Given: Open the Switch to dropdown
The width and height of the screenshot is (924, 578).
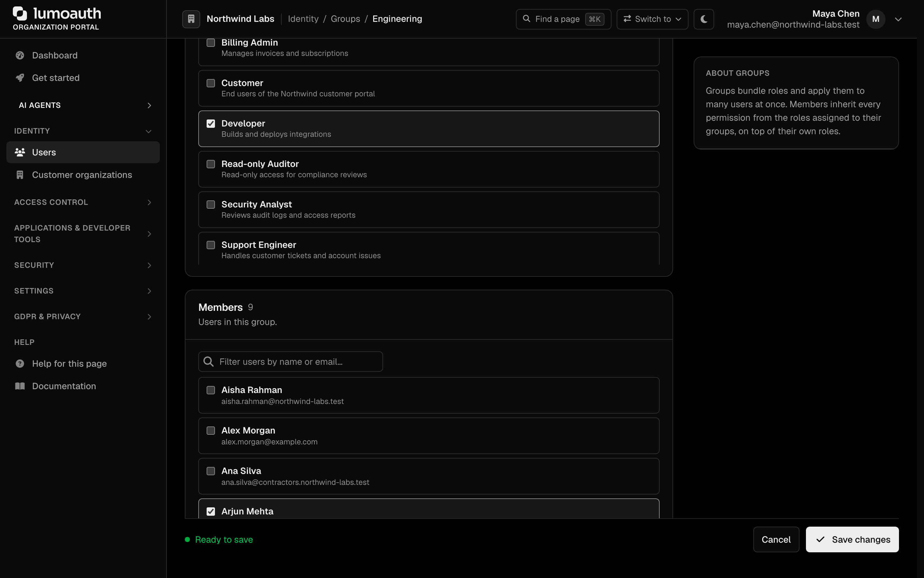Looking at the screenshot, I should 652,19.
